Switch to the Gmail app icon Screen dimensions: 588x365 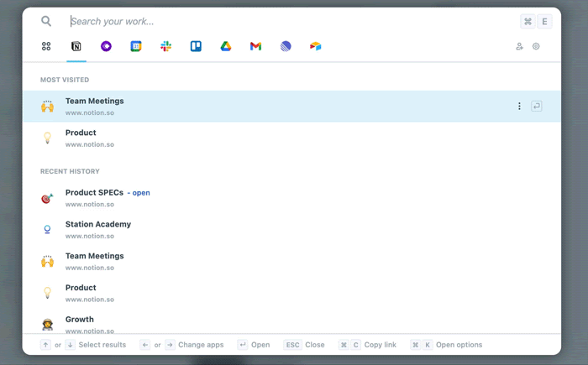point(255,46)
